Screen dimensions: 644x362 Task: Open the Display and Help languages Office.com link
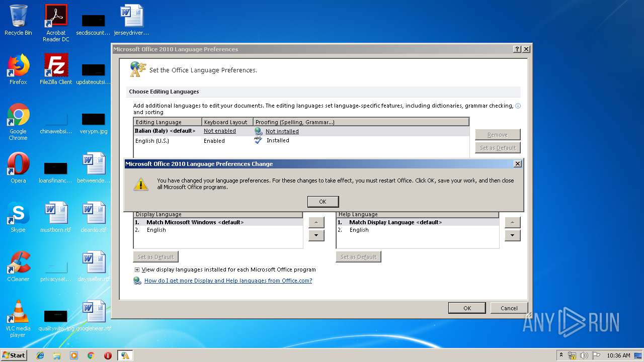pyautogui.click(x=228, y=281)
